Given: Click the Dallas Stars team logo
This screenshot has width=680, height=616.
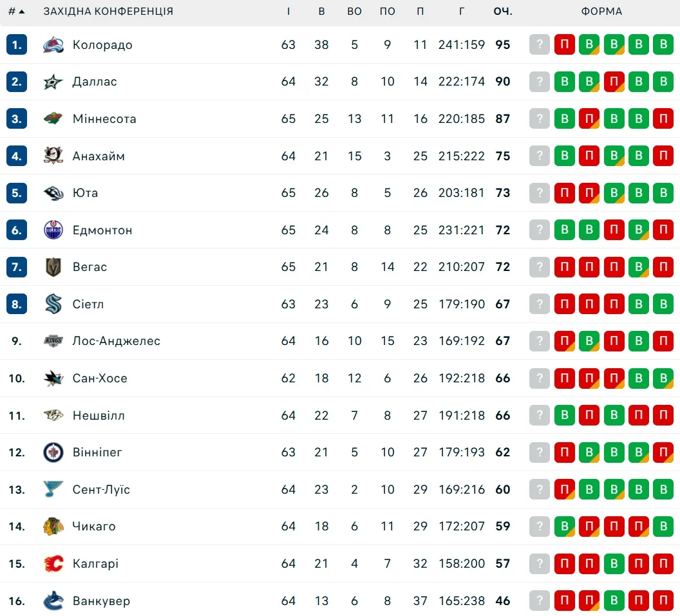Looking at the screenshot, I should pos(53,82).
